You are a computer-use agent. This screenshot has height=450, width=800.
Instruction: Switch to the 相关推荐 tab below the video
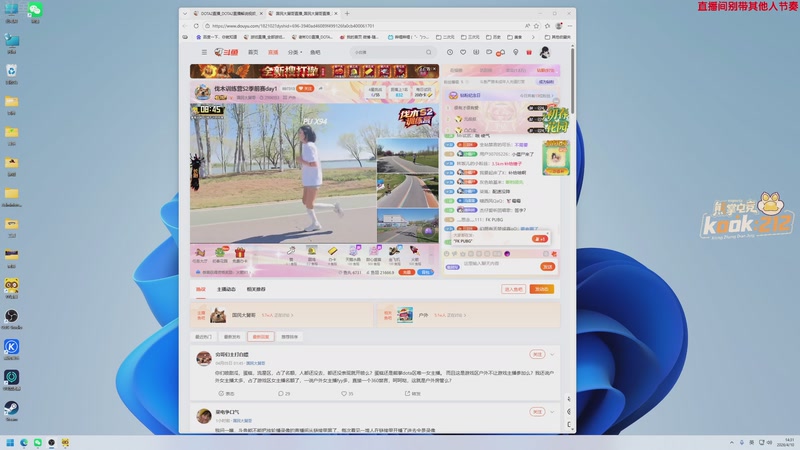click(x=256, y=289)
